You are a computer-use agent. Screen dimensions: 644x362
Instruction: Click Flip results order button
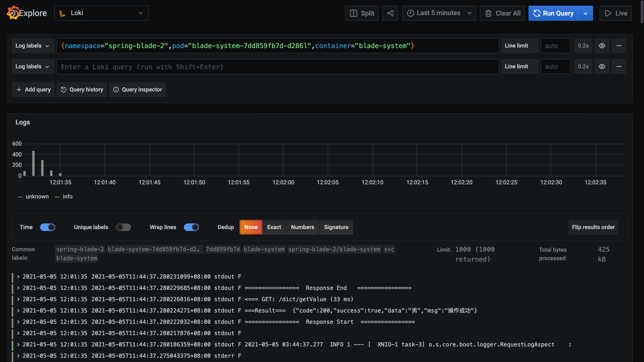(x=593, y=227)
